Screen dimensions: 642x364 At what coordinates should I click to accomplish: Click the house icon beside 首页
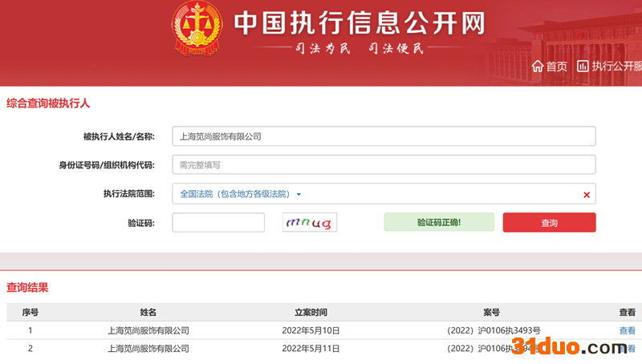[537, 66]
